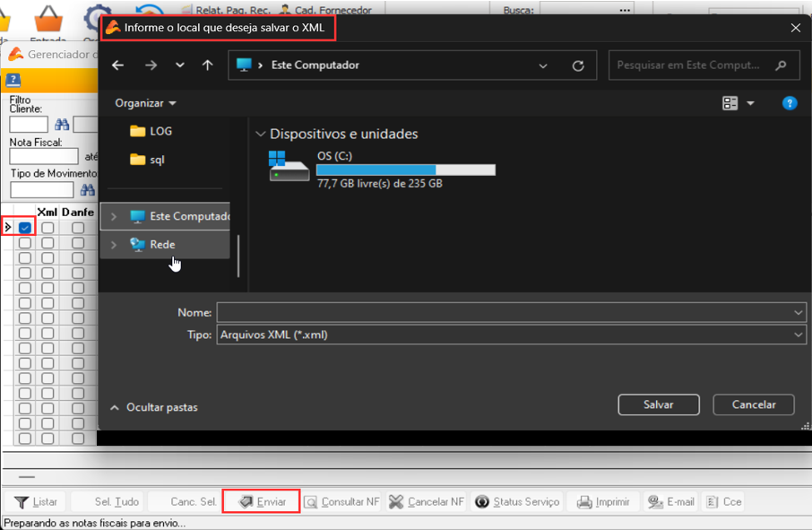
Task: Click the Nota Fiscal input field
Action: pyautogui.click(x=44, y=156)
